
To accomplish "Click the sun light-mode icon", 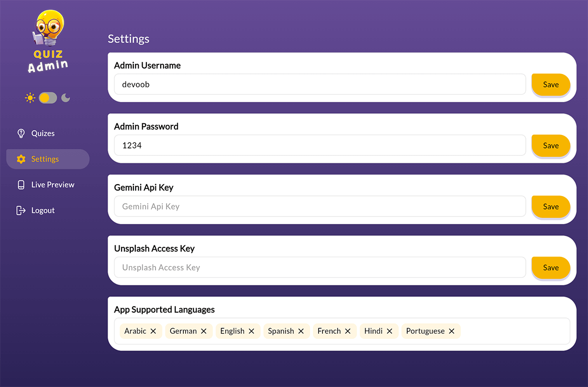I will (x=30, y=98).
